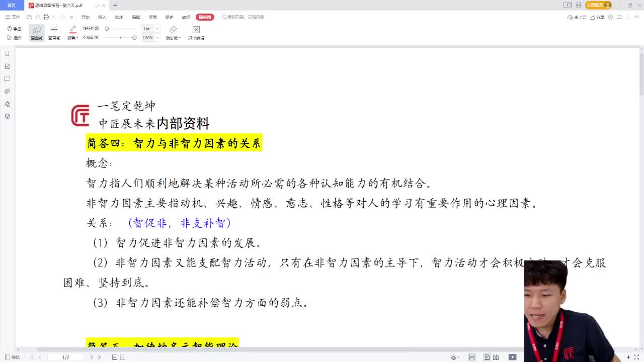This screenshot has height=362, width=644.
Task: Open the bookmarks panel in the left sidebar
Action: [7, 54]
